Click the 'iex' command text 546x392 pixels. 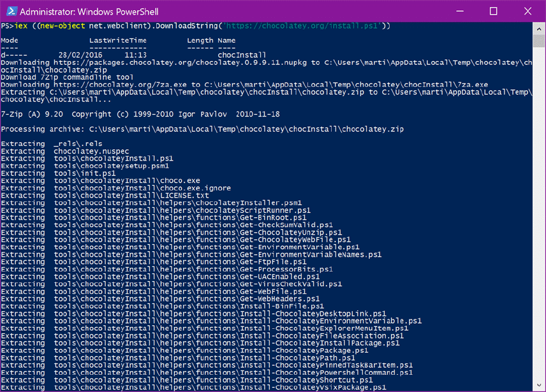(21, 25)
